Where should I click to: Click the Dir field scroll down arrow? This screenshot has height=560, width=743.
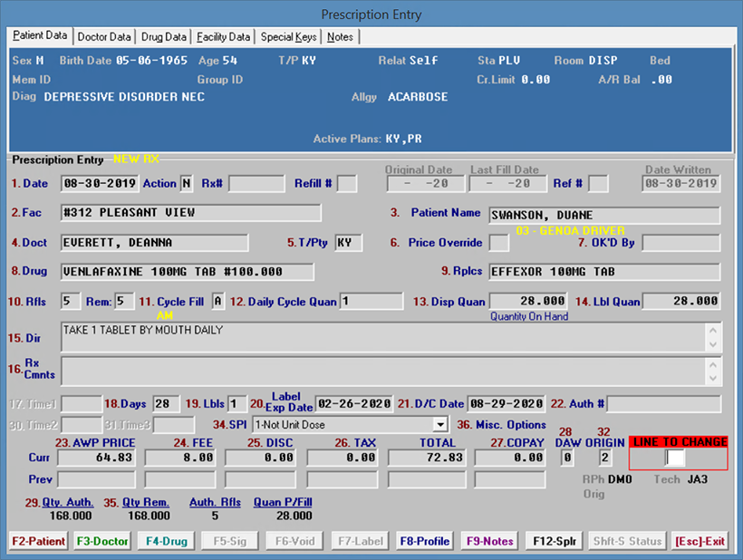714,344
